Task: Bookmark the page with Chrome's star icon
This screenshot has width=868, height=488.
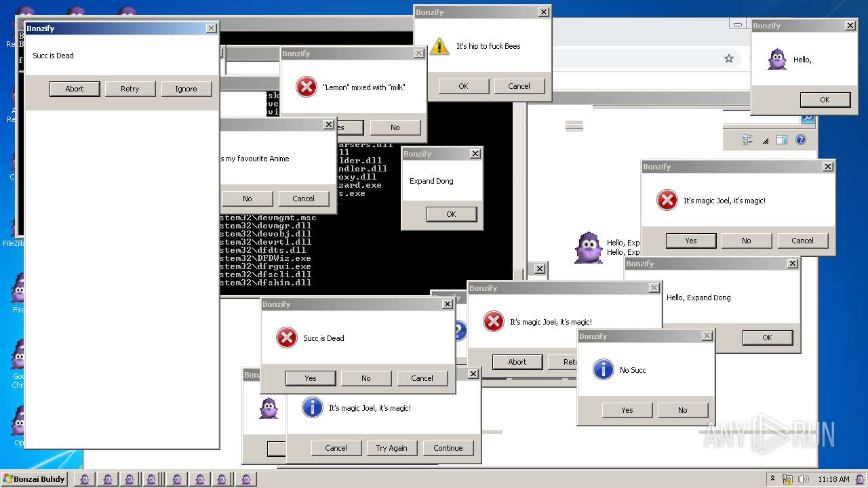Action: pyautogui.click(x=729, y=59)
